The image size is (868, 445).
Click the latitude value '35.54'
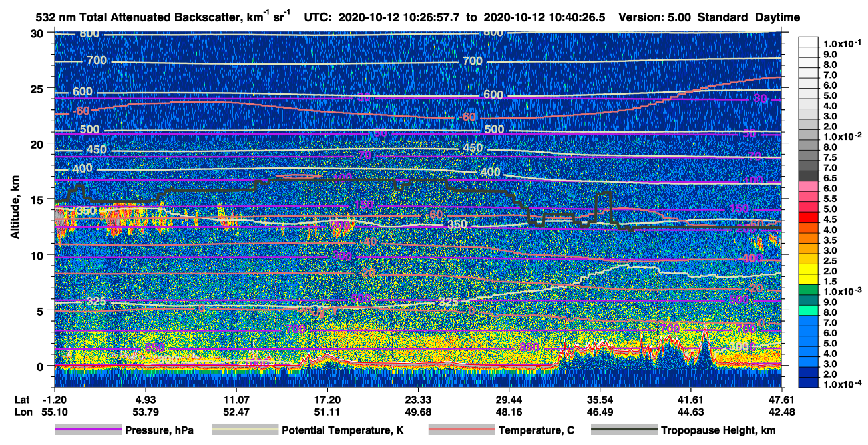pos(600,399)
